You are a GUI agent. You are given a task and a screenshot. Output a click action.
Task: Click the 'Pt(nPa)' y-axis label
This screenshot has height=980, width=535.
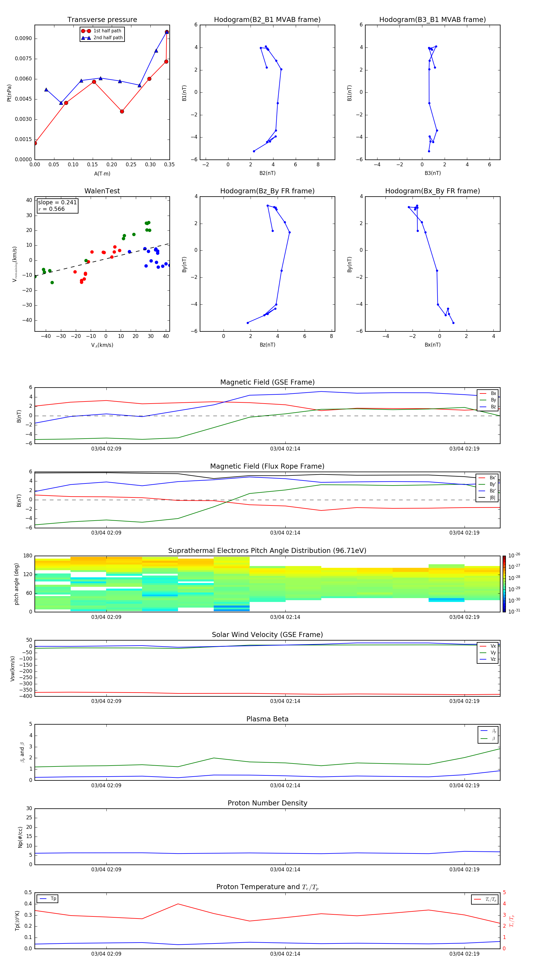(9, 92)
